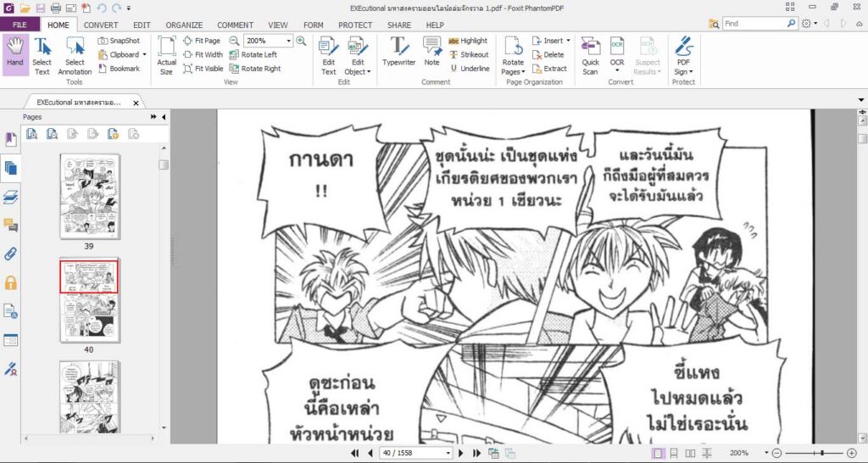Open security panel lock icon
Screen dimensions: 868x463
[x=10, y=283]
